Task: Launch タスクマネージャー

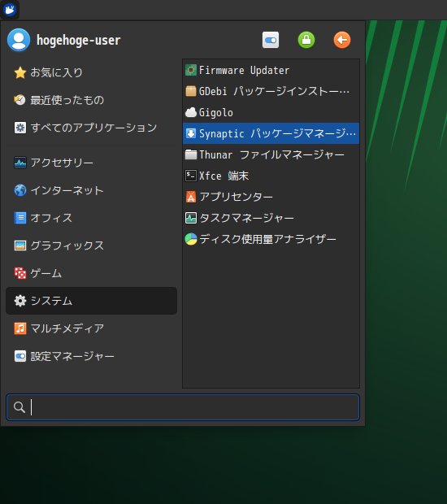Action: [271, 218]
